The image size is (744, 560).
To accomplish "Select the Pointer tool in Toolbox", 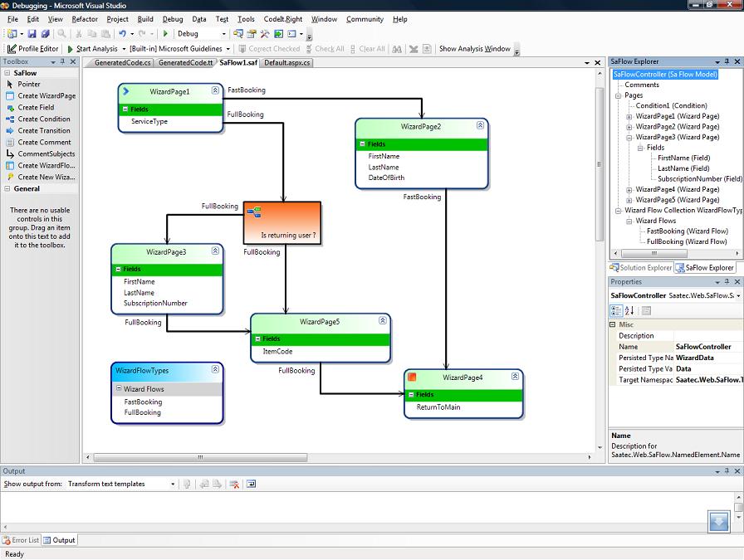I will point(28,84).
